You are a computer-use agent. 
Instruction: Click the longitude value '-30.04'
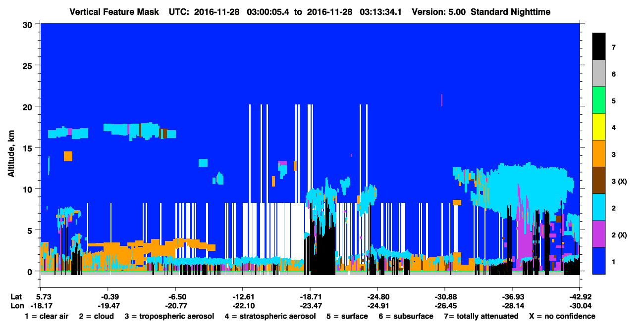point(580,305)
